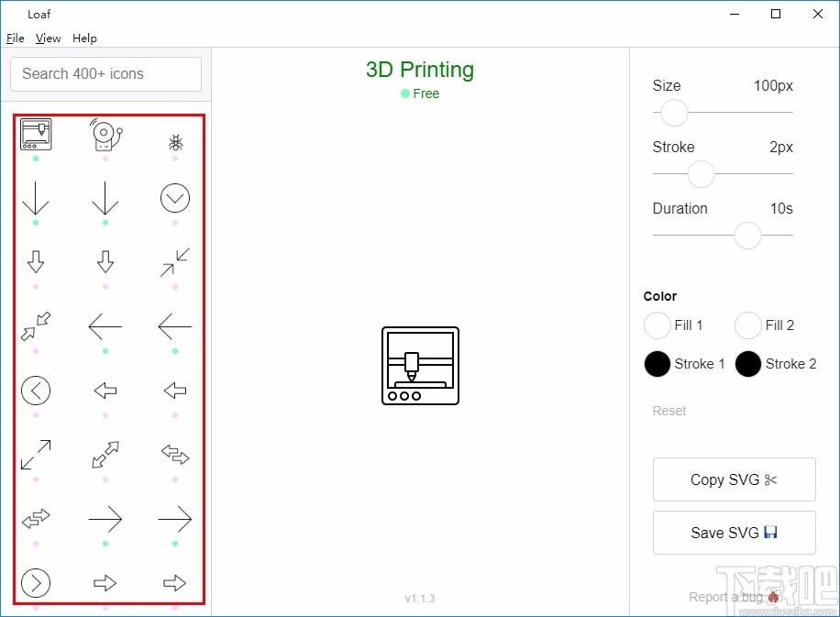Choose the diagonal expand arrows icon
The width and height of the screenshot is (840, 617).
point(36,455)
